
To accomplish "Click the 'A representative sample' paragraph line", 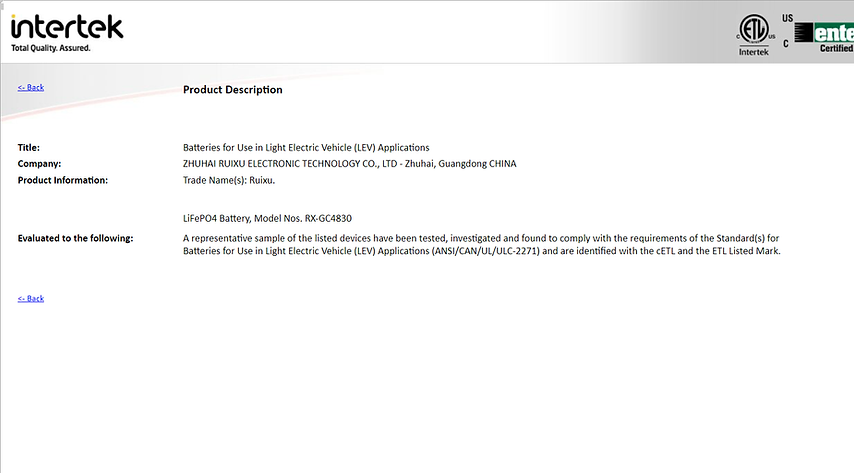I will tap(481, 238).
